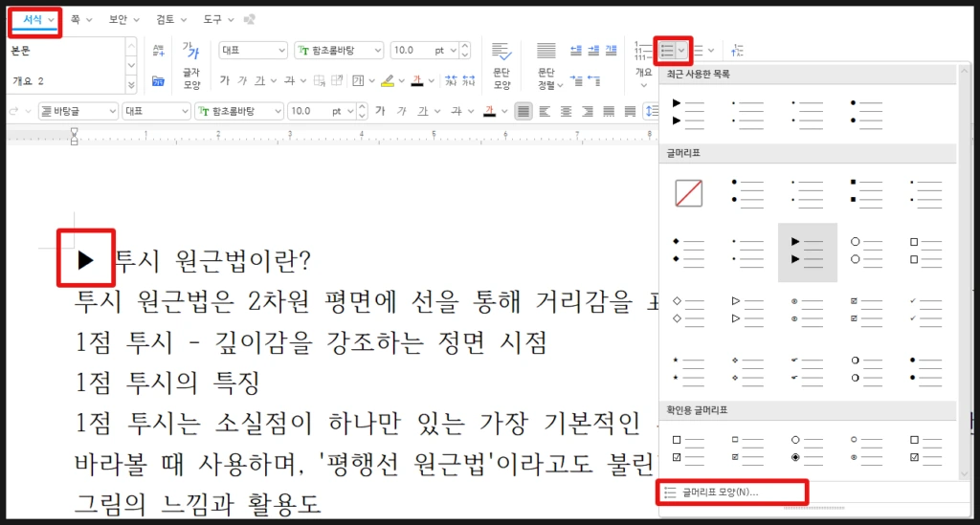Open the 보안 menu tab
980x525 pixels.
point(123,19)
